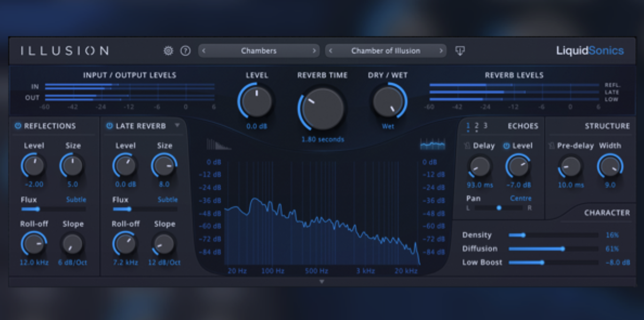The image size is (644, 320).
Task: Select Echoes tab 3
Action: click(485, 126)
